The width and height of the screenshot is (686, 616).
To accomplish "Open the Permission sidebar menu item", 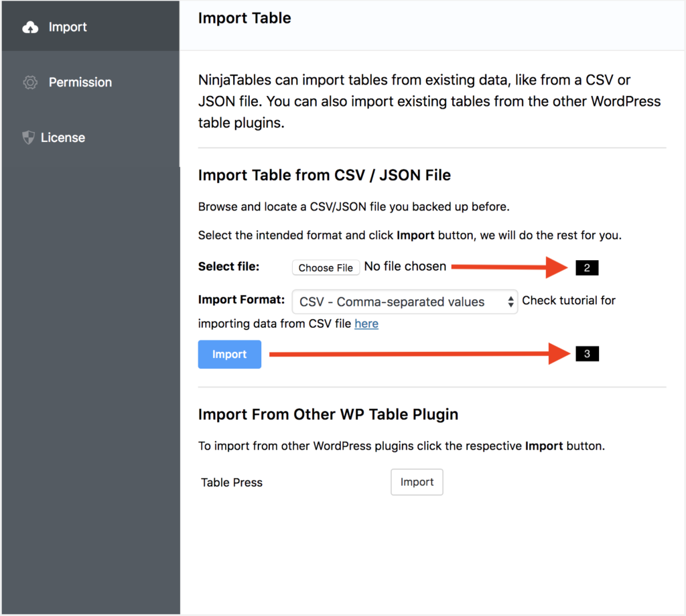I will [x=90, y=82].
